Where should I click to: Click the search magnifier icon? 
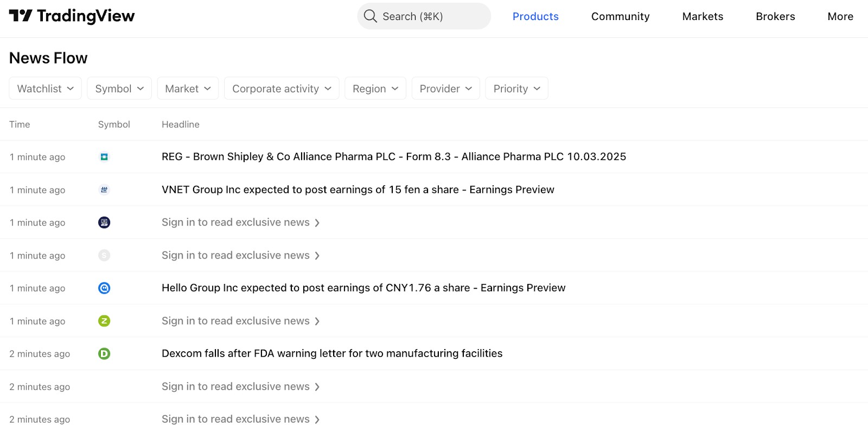pyautogui.click(x=371, y=16)
